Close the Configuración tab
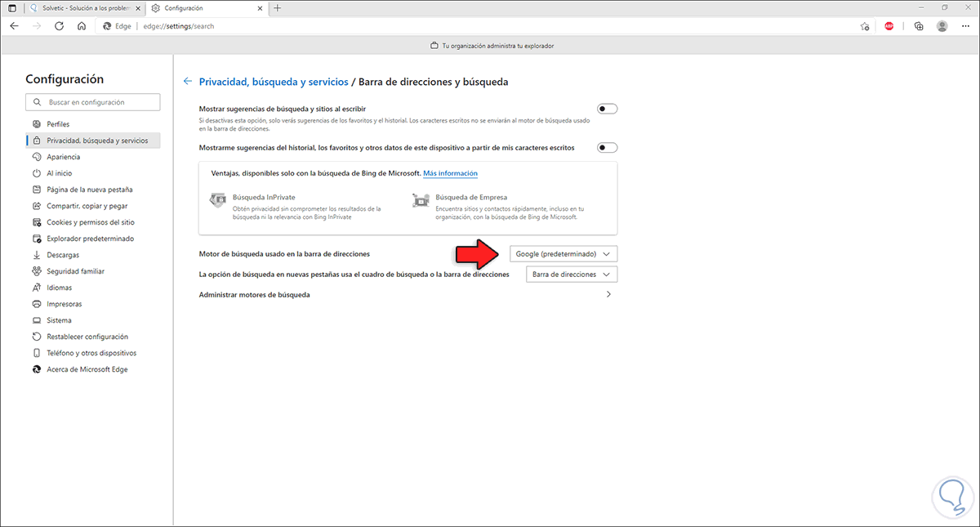980x527 pixels. click(261, 7)
